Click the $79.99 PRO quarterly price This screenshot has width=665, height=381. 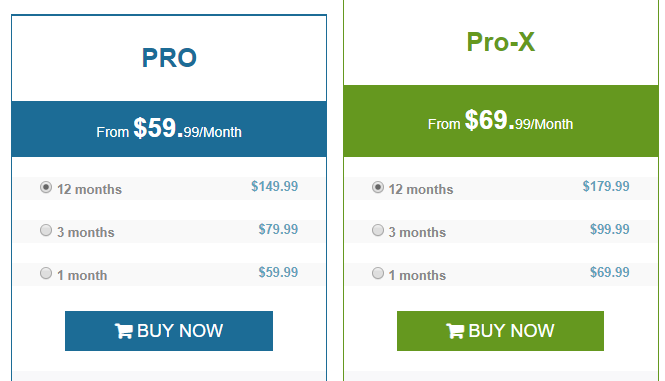coord(278,230)
